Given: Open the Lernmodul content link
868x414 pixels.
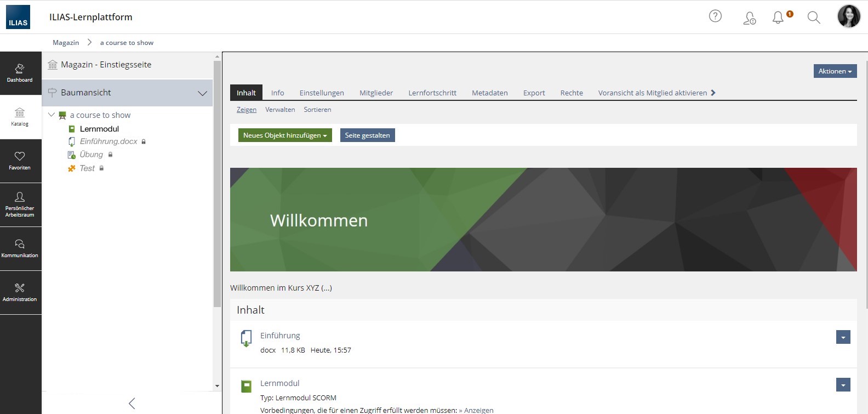Looking at the screenshot, I should click(x=279, y=383).
